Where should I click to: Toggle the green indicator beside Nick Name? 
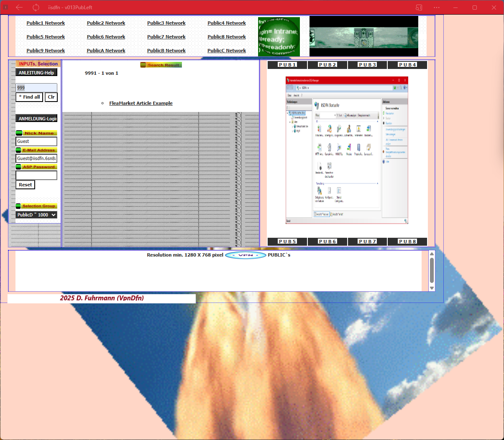19,133
